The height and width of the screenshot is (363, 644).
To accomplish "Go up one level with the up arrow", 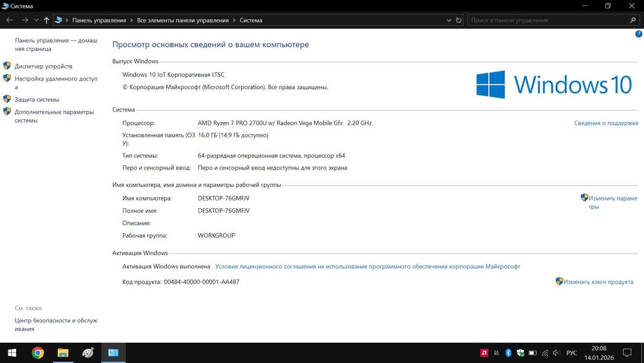I will pos(46,20).
